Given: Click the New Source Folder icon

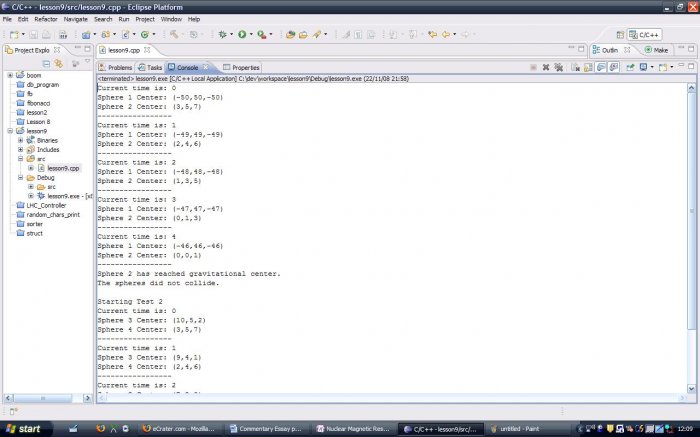Looking at the screenshot, I should (106, 34).
